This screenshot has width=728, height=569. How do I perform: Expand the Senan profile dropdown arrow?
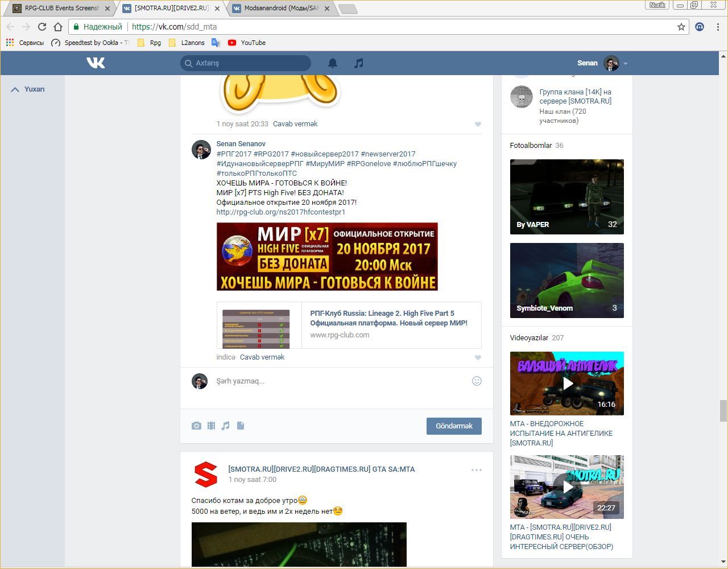pos(626,63)
